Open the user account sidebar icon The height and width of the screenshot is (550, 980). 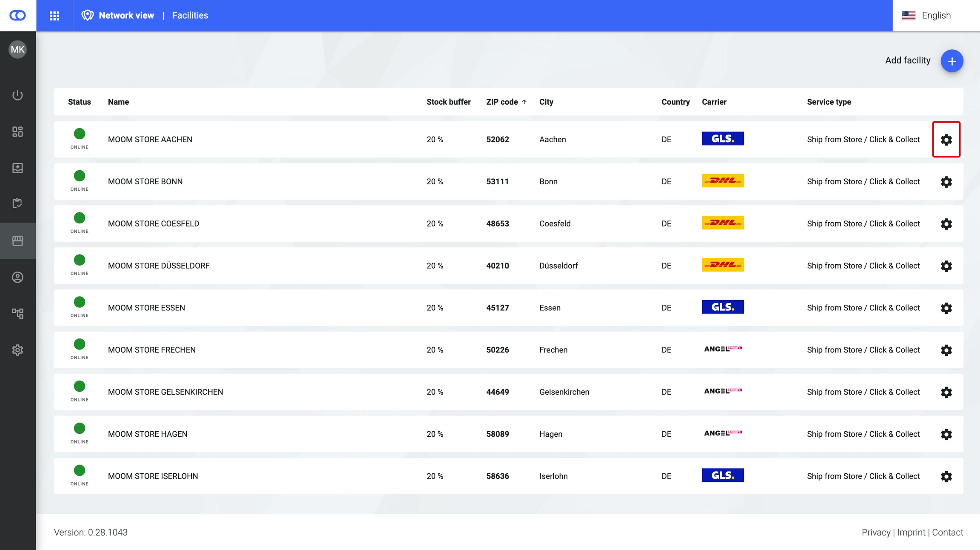(x=17, y=277)
